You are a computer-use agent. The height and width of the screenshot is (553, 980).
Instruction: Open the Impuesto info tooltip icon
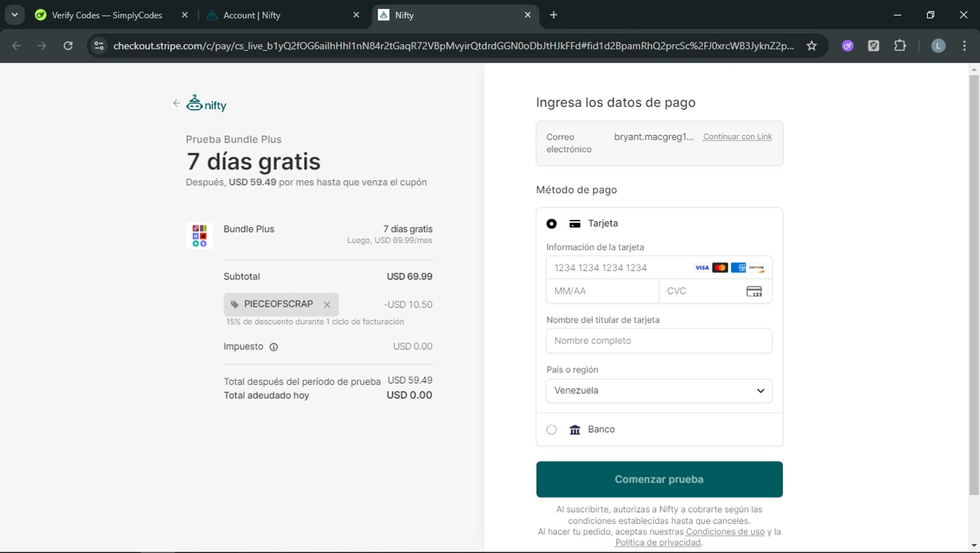tap(274, 347)
